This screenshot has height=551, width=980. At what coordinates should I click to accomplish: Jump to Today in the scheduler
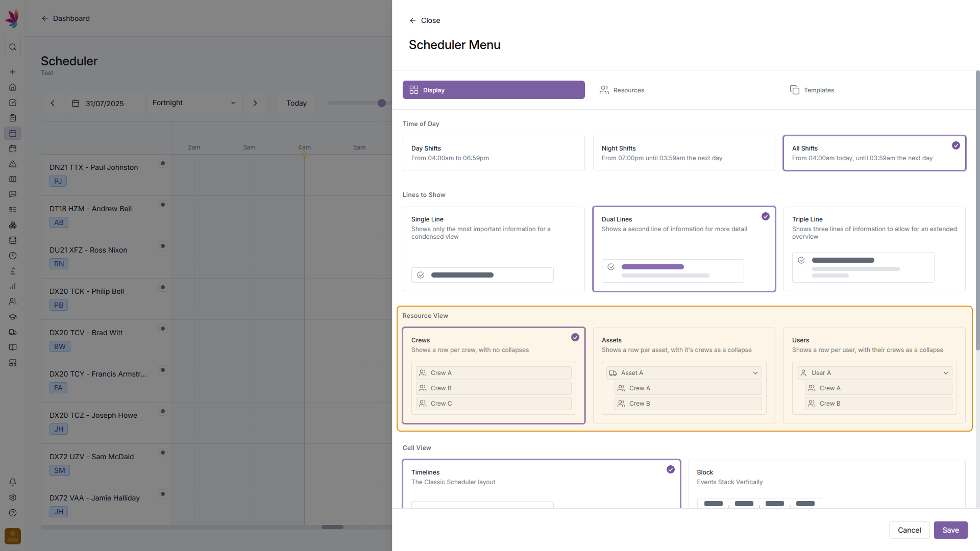[x=297, y=103]
